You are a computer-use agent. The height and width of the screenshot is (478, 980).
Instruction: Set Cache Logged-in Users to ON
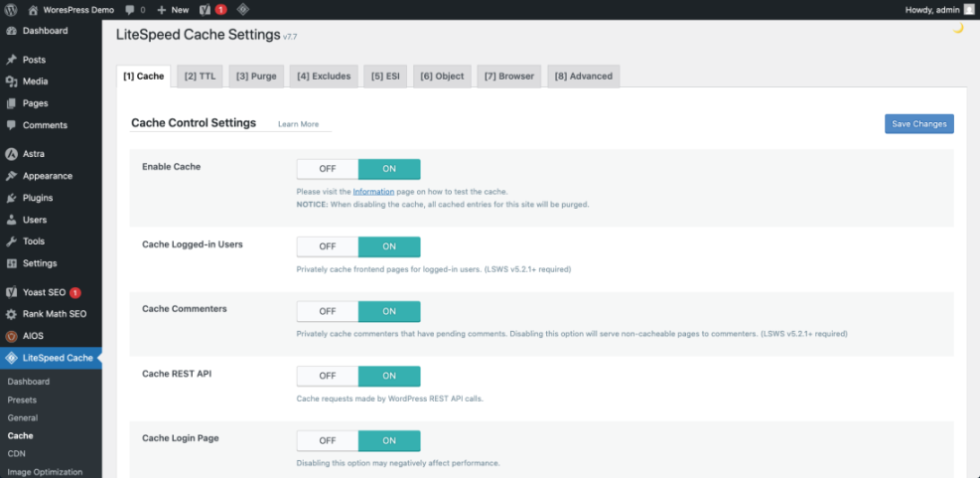389,246
